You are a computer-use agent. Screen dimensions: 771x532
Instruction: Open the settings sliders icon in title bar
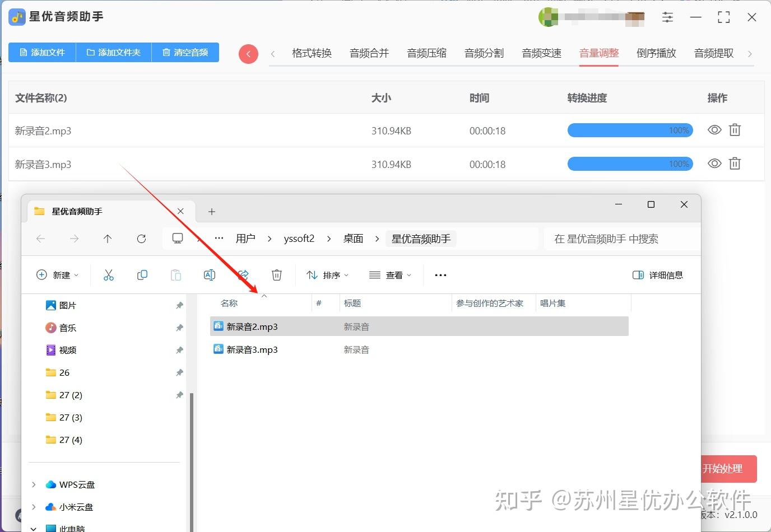tap(667, 17)
